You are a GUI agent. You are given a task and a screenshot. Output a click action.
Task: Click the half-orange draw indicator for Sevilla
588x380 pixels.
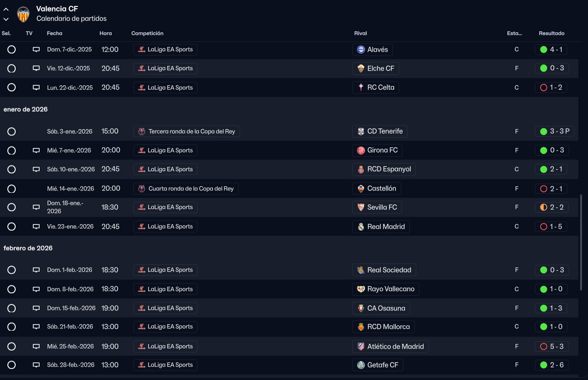tap(543, 207)
